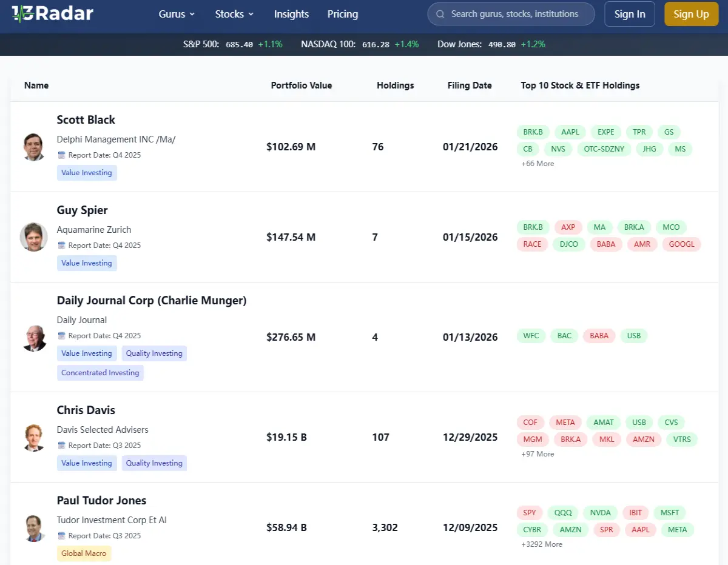This screenshot has height=565, width=728.
Task: Expand the Gurus dropdown menu
Action: 177,14
